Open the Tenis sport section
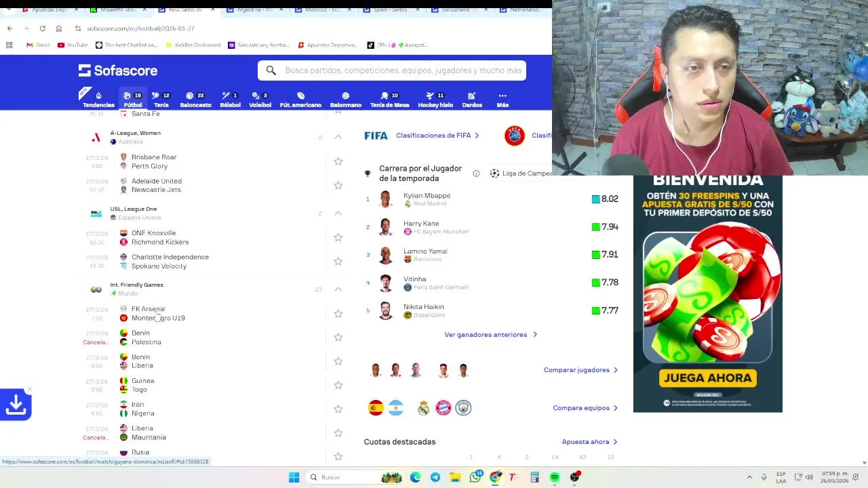Screen dimensions: 868x488 coord(161,100)
